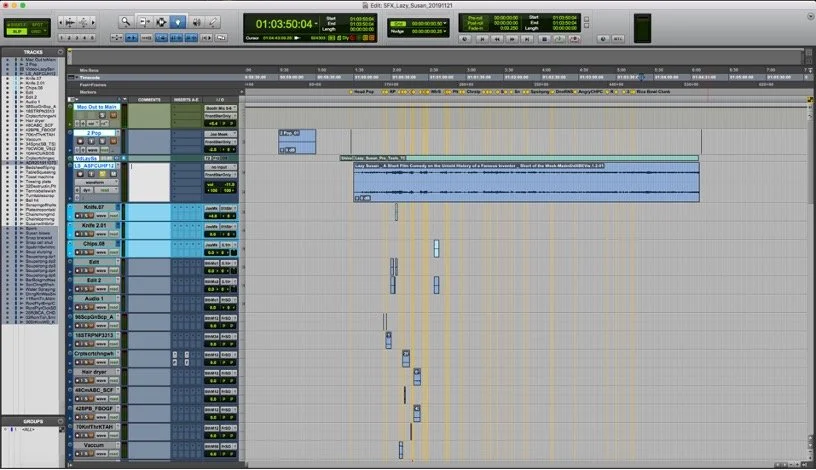Solo the LS_ASPCUHF12 track
Screen dimensions: 816x470
pos(102,174)
